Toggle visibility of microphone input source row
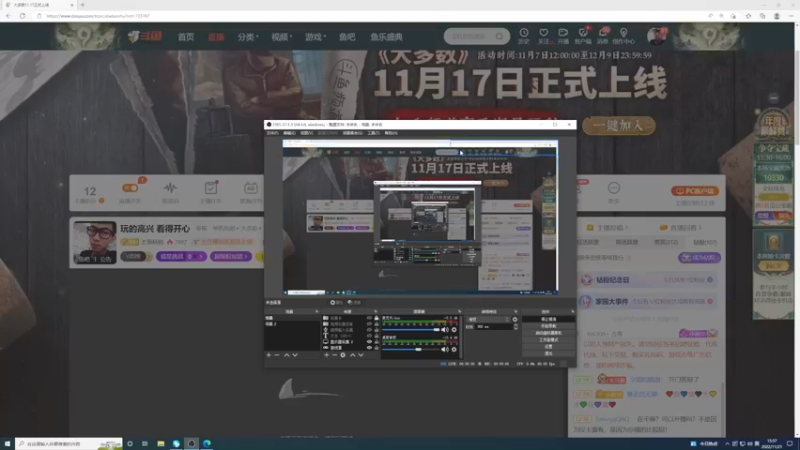 369,330
